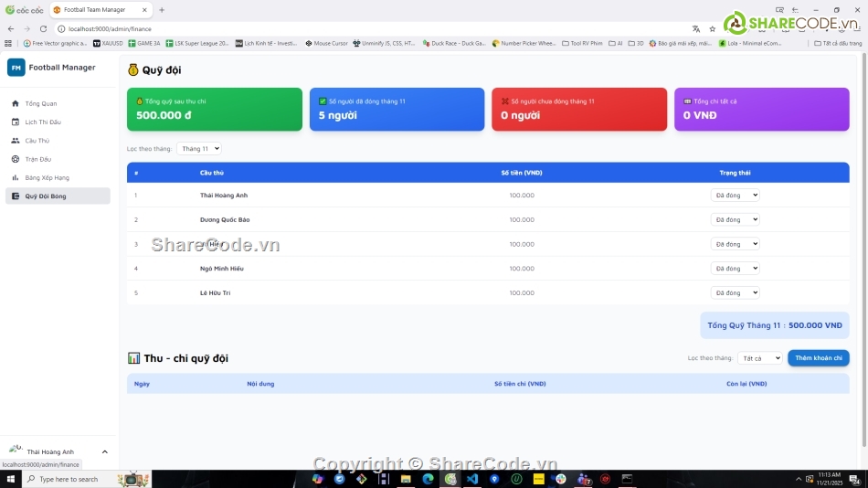Click the bar chart icon beside Bảng Xếp Hạng
The height and width of the screenshot is (488, 868).
[x=16, y=178]
